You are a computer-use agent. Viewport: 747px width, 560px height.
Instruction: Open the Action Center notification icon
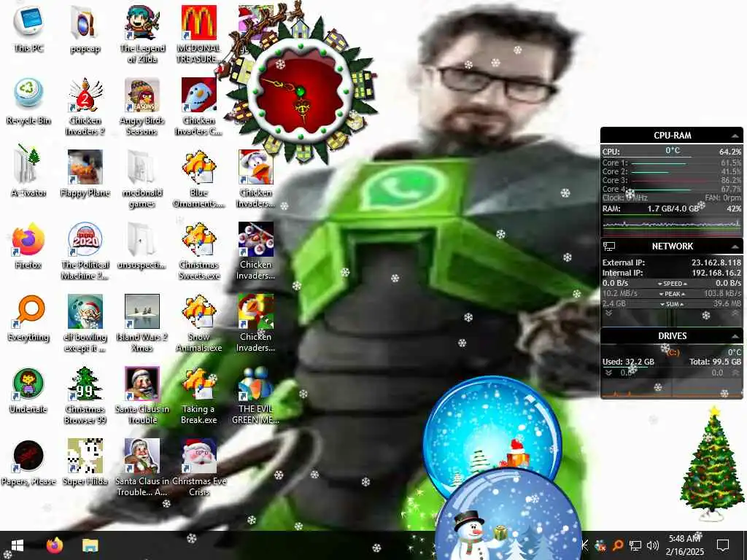[x=723, y=545]
